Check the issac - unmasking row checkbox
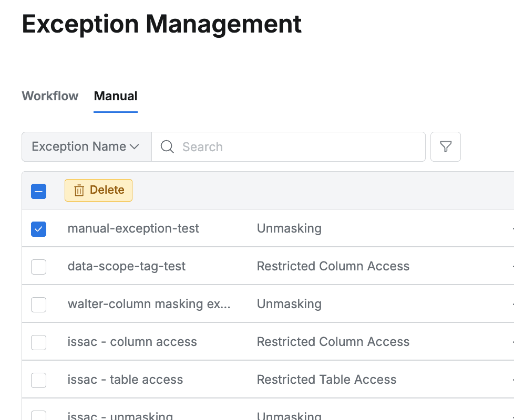The image size is (514, 420). pos(38,415)
